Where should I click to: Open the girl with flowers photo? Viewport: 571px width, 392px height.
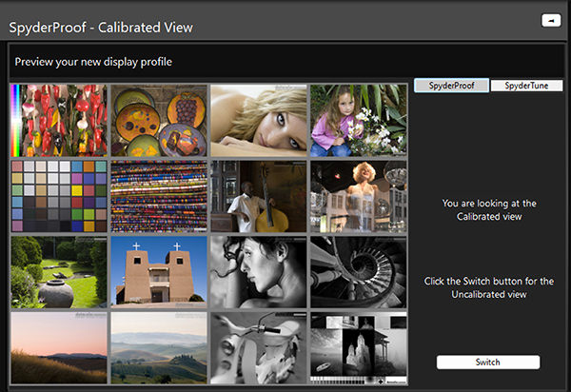tap(358, 120)
